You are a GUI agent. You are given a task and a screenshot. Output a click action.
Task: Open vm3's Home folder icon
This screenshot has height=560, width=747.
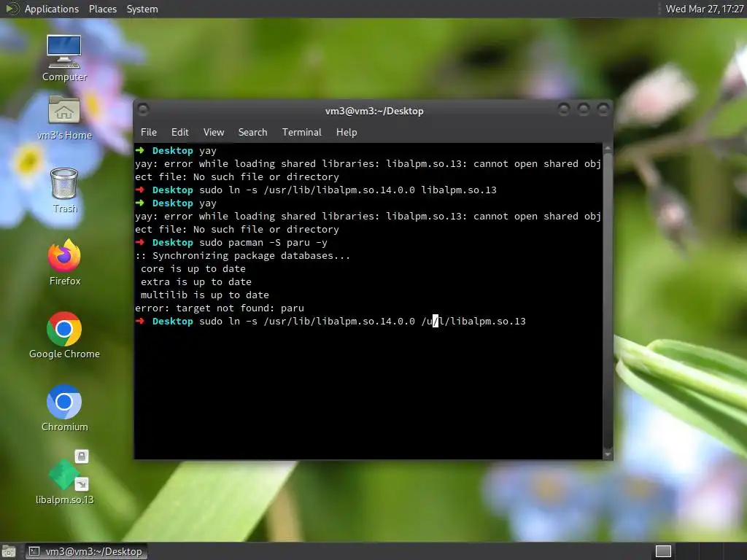click(x=64, y=117)
